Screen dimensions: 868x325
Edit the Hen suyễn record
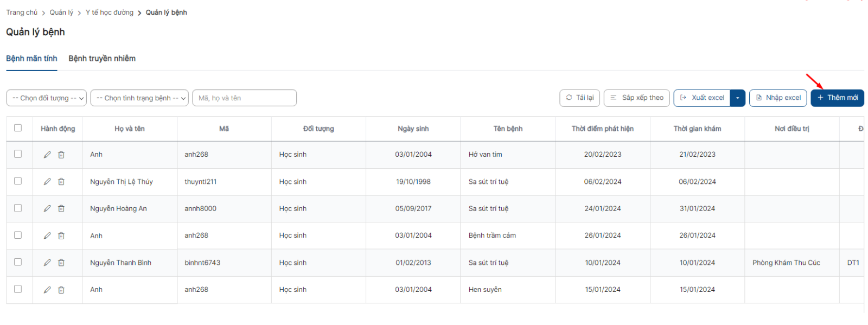[x=47, y=290]
